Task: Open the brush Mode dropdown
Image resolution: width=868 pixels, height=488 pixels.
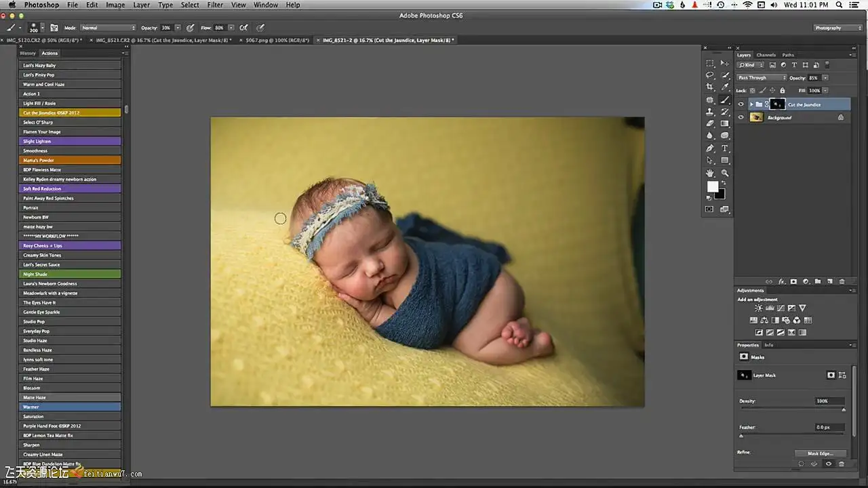Action: [108, 28]
